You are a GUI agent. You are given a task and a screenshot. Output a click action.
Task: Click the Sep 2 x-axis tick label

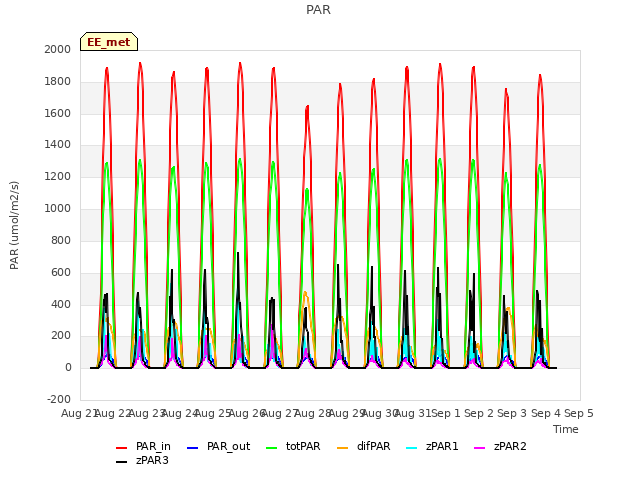click(479, 413)
